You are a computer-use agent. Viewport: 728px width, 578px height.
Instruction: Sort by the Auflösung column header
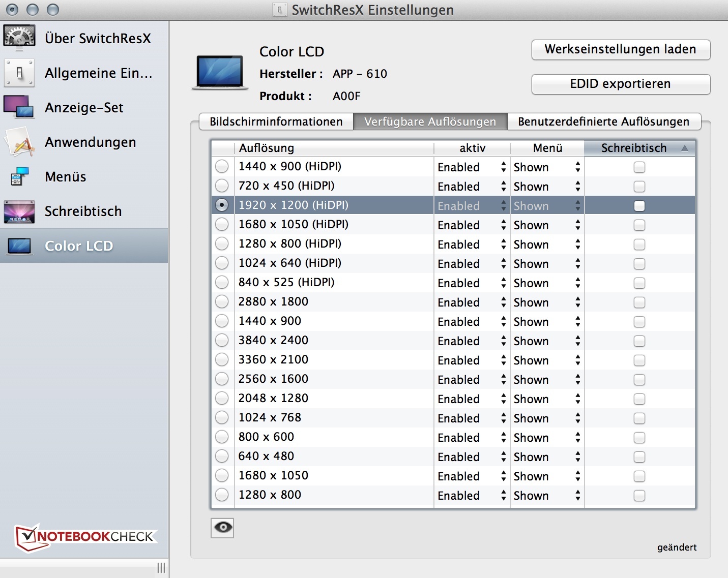click(334, 148)
